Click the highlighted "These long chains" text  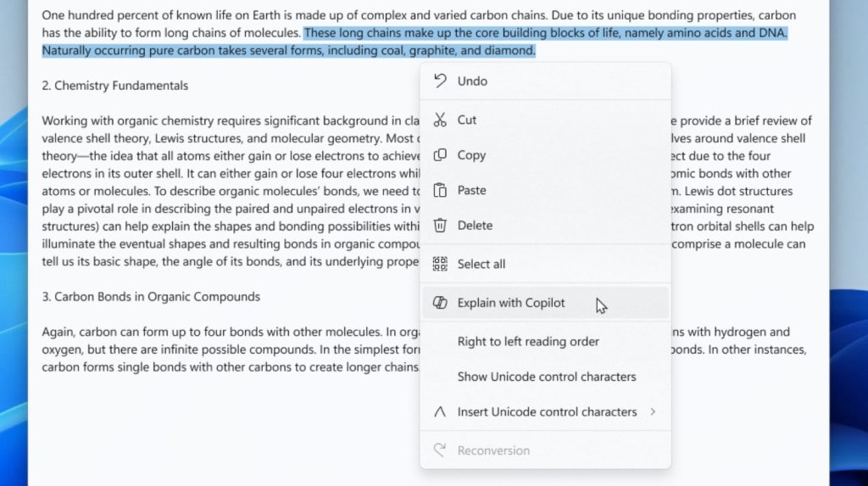point(352,33)
